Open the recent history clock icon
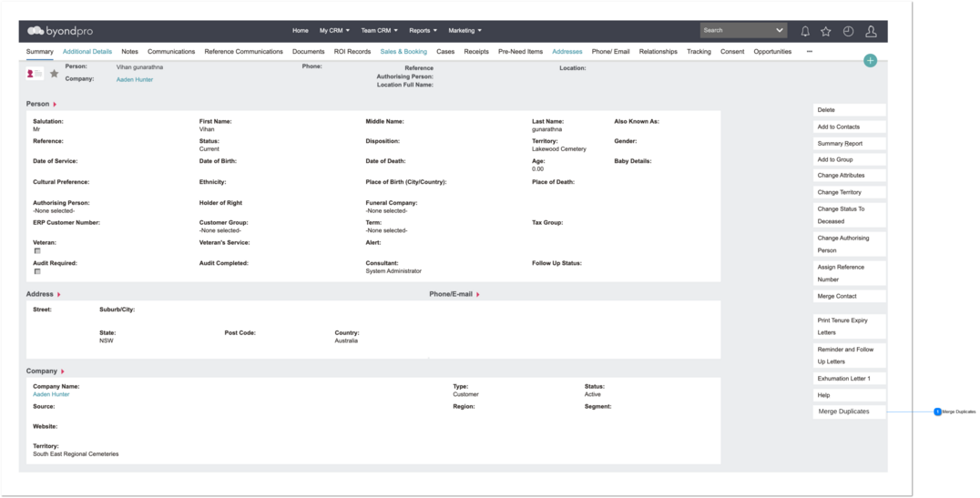The image size is (980, 498). click(848, 31)
